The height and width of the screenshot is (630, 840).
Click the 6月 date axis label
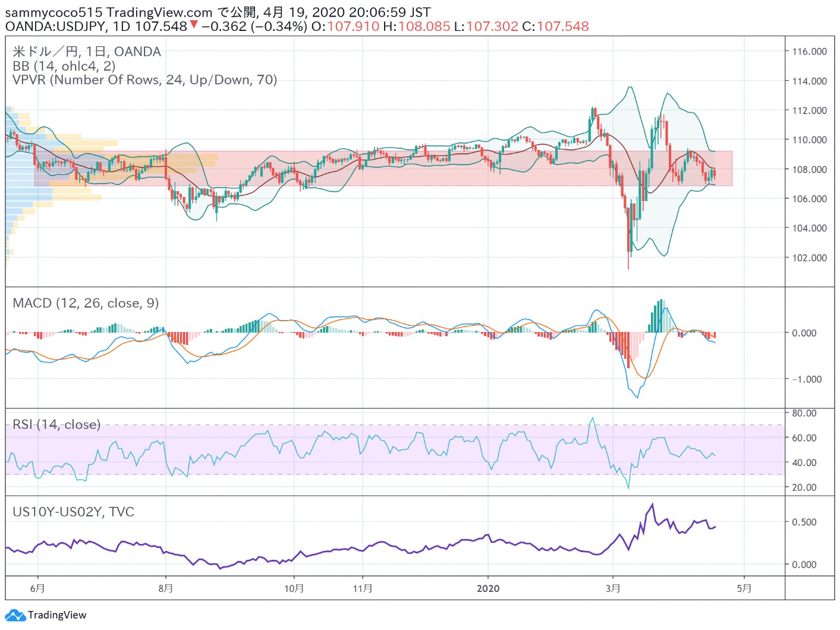tap(37, 588)
